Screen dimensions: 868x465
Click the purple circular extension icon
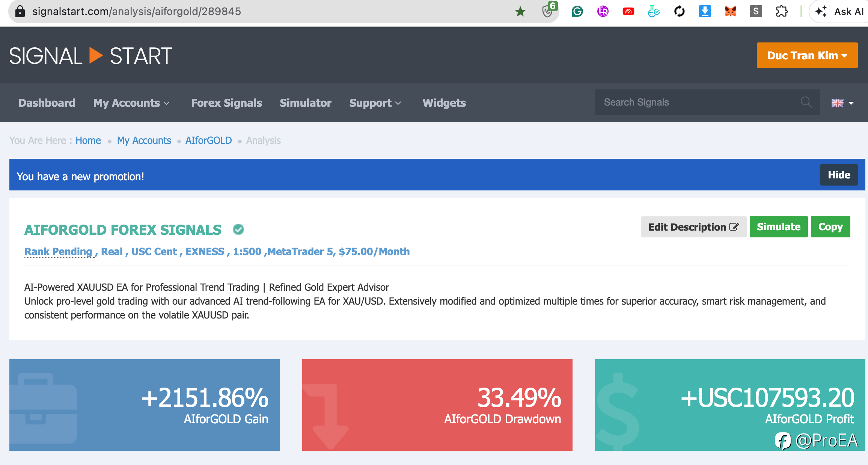click(x=603, y=12)
